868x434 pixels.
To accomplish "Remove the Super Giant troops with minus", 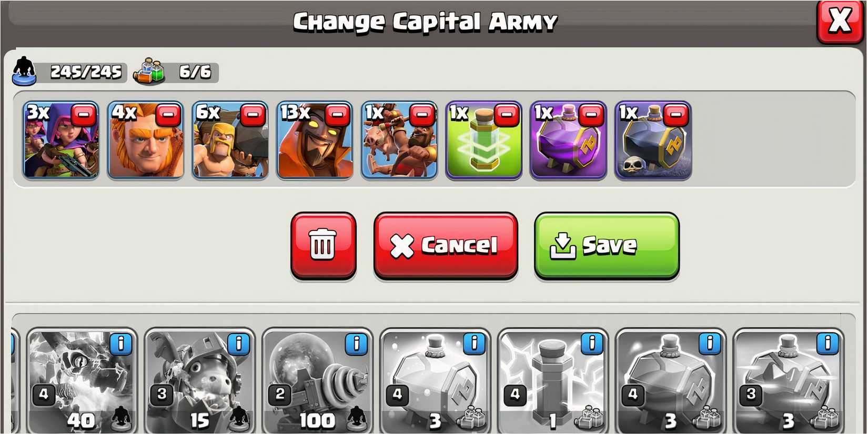I will coord(168,115).
